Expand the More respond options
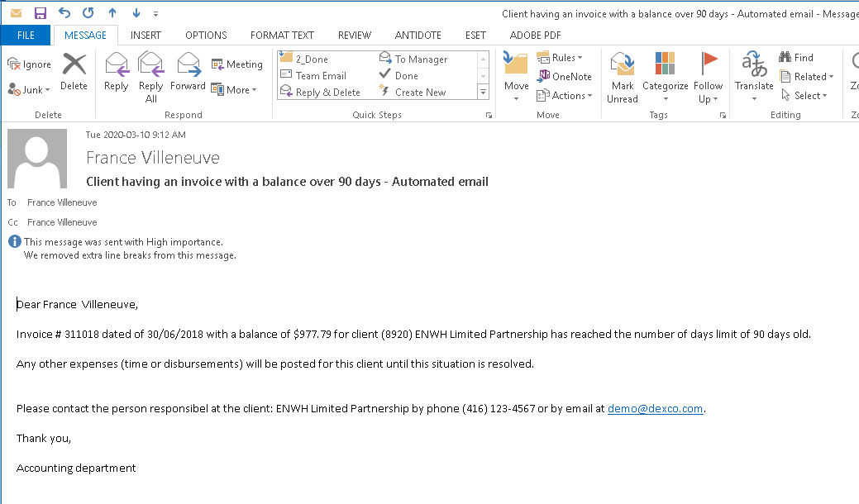Viewport: 859px width, 504px height. 234,90
